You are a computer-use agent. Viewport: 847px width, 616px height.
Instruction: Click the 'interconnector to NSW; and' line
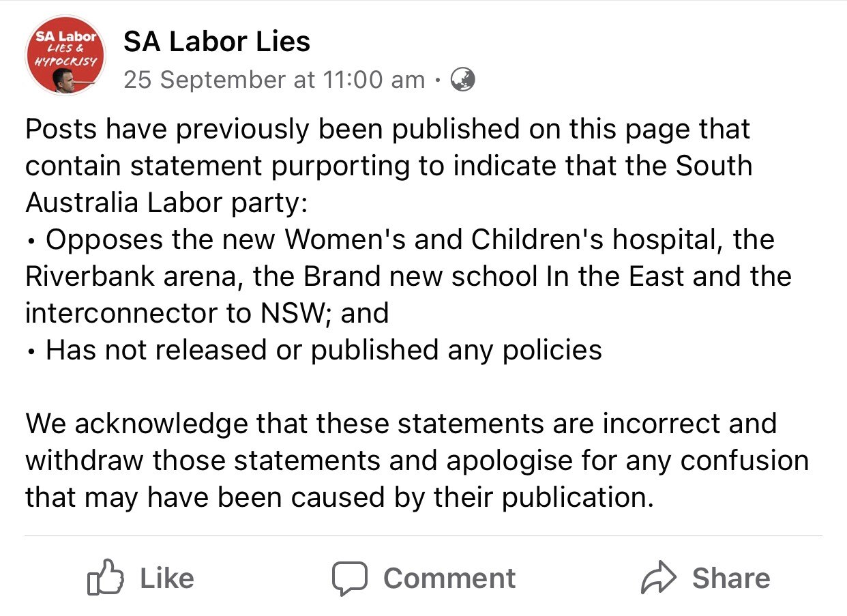207,314
